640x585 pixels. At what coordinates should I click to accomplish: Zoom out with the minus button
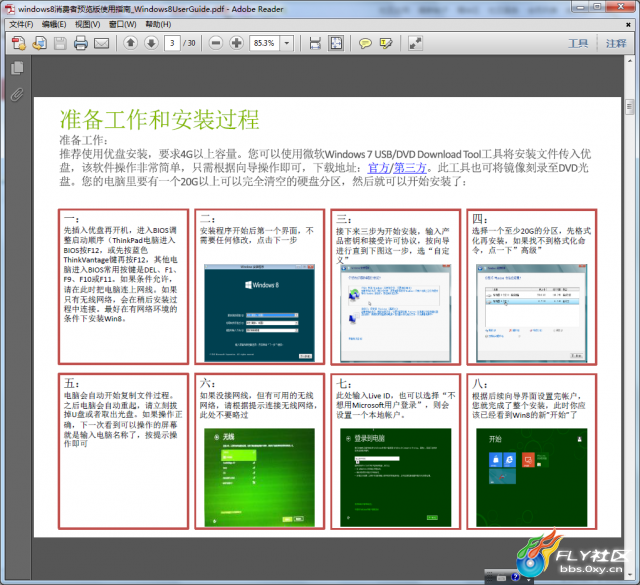[x=216, y=43]
